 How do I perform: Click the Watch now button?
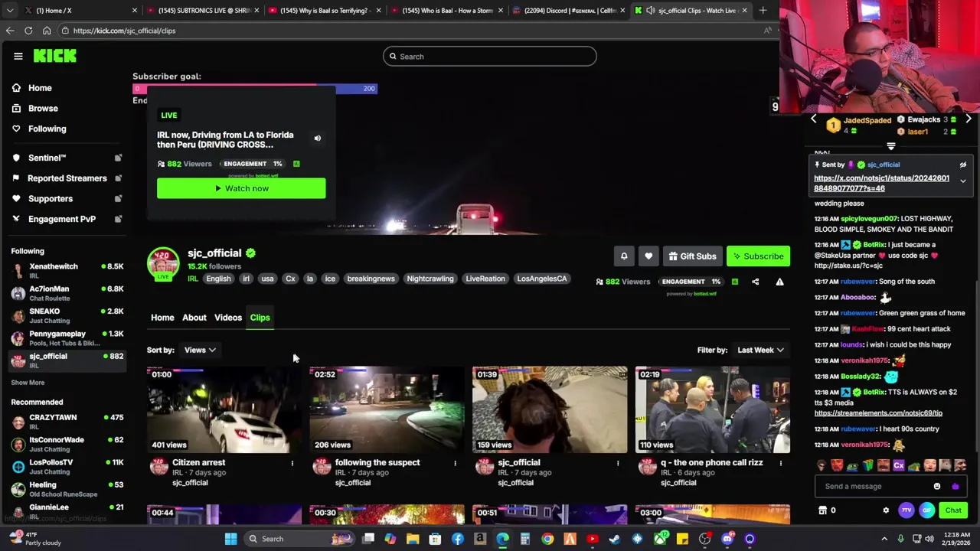(x=241, y=188)
